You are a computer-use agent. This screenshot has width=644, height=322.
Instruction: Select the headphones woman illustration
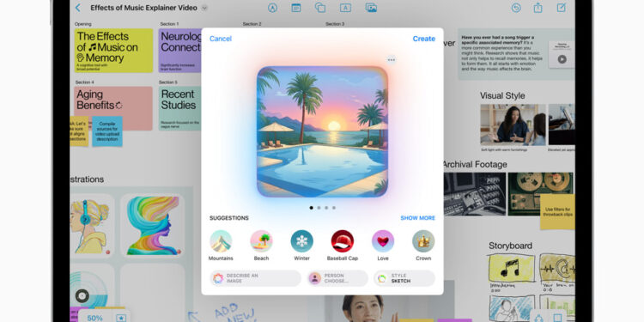[93, 226]
